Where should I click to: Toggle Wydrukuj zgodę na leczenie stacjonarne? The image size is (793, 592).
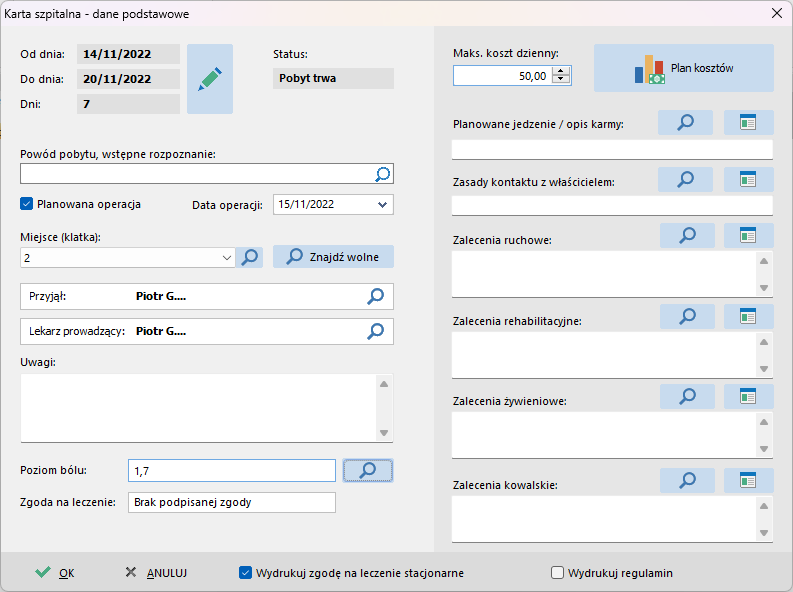coord(245,573)
